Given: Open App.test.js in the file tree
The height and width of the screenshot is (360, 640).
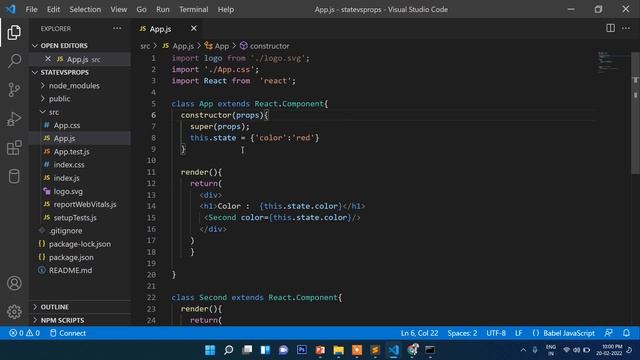Looking at the screenshot, I should click(71, 151).
